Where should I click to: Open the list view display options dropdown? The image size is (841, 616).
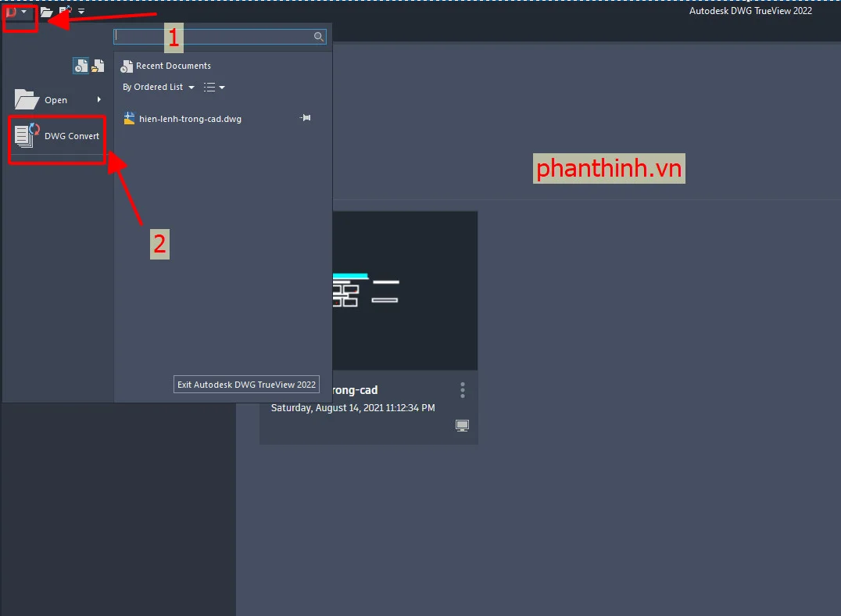[x=214, y=87]
